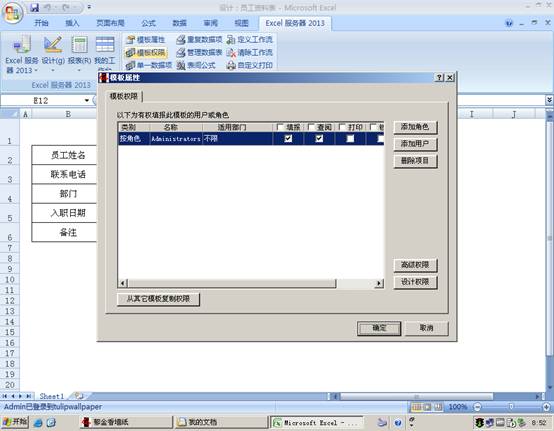This screenshot has height=431, width=554.
Task: Open 重复数据项 from the ribbon
Action: tap(200, 40)
